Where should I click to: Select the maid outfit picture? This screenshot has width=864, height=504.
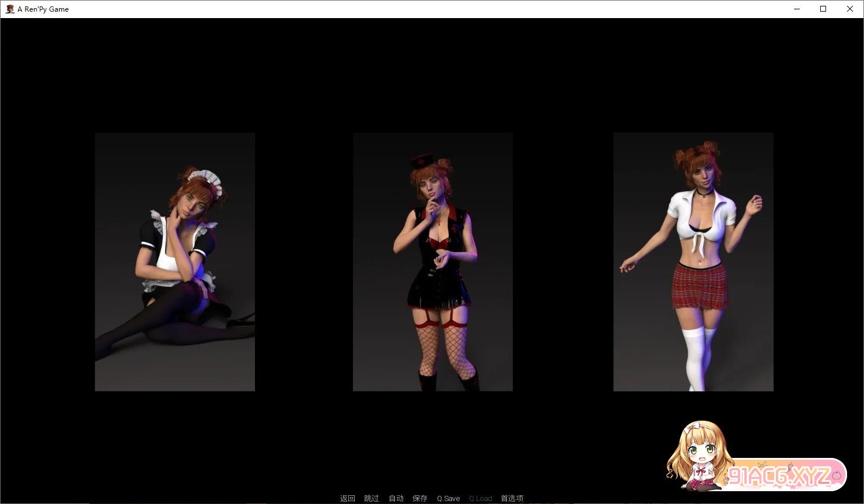coord(174,261)
